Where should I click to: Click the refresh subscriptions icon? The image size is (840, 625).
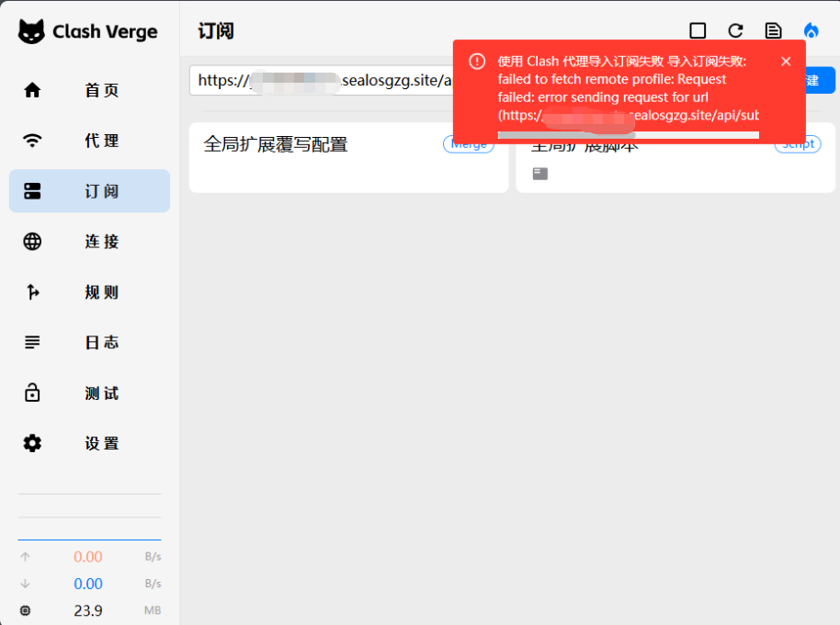click(735, 29)
